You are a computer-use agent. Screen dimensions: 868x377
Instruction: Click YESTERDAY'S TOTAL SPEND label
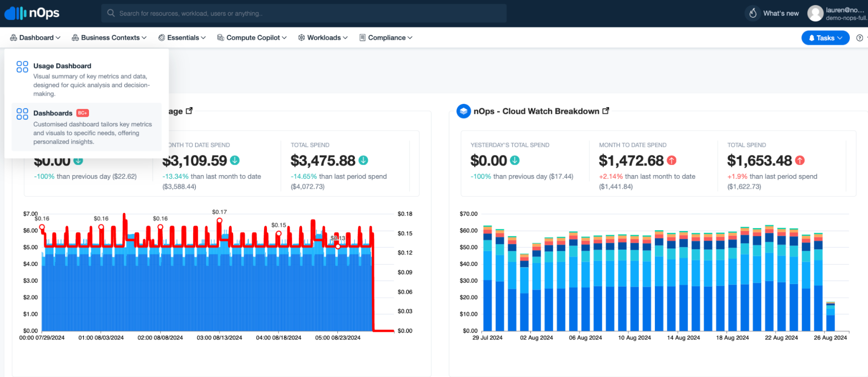pyautogui.click(x=510, y=145)
